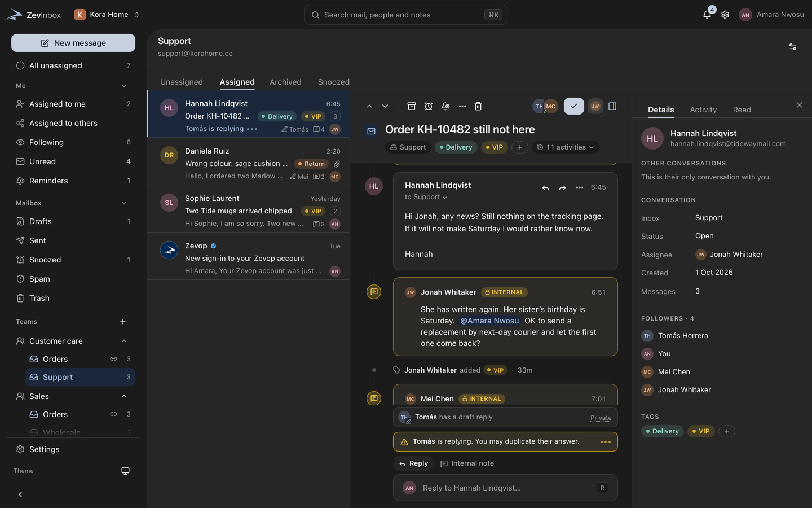Click the search mail, people and notes box
Viewport: 812px width, 508px height.
tap(406, 15)
